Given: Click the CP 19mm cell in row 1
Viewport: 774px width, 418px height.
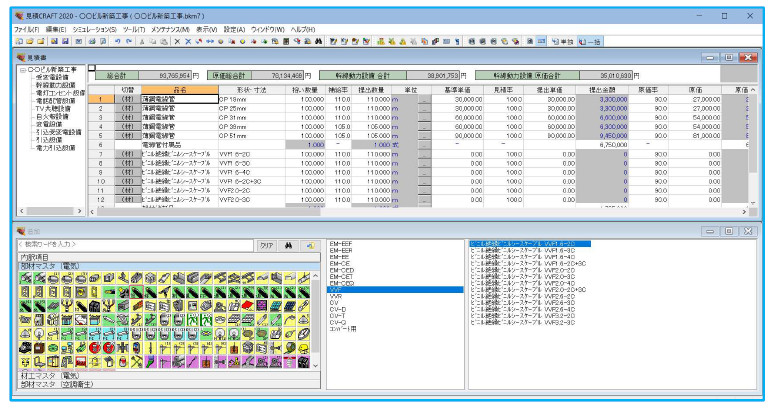Looking at the screenshot, I should point(252,99).
